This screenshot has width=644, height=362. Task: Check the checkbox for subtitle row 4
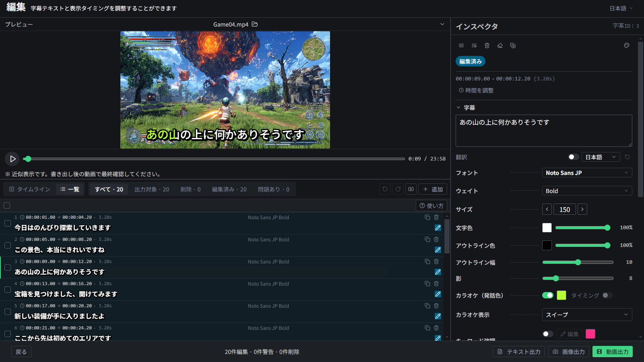[7, 290]
